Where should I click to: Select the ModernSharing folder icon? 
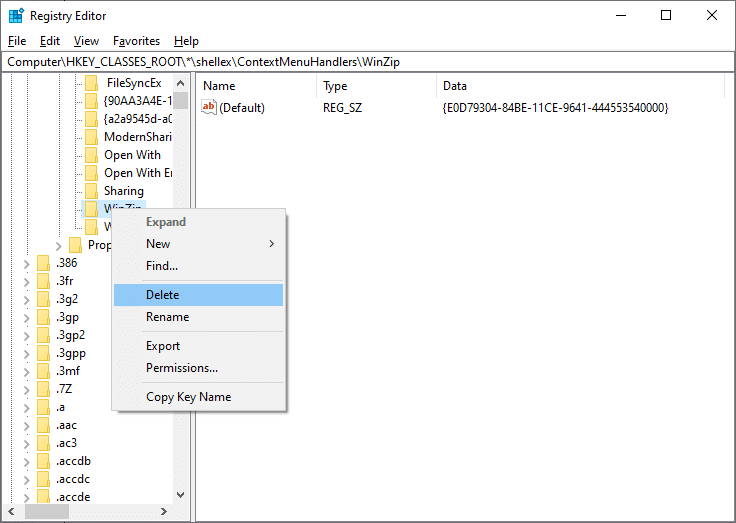coord(92,137)
